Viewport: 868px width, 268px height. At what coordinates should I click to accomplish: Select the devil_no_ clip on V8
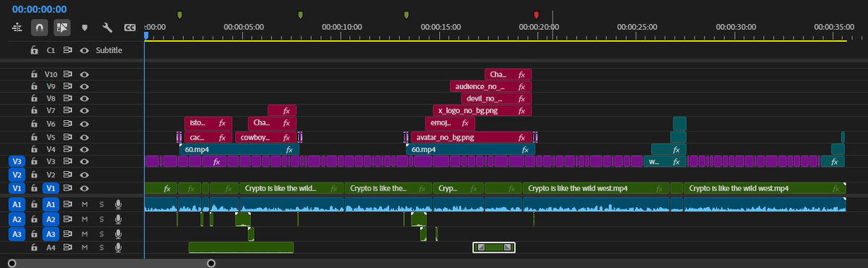pyautogui.click(x=495, y=99)
